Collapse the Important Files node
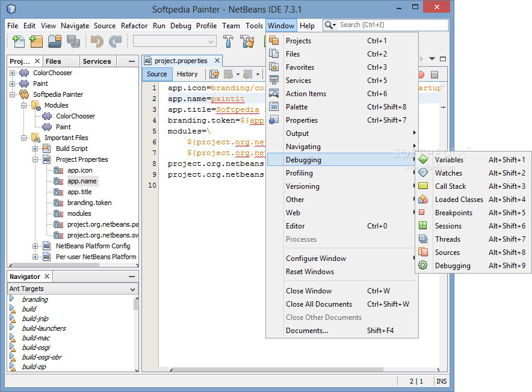The height and width of the screenshot is (392, 532). pyautogui.click(x=23, y=138)
